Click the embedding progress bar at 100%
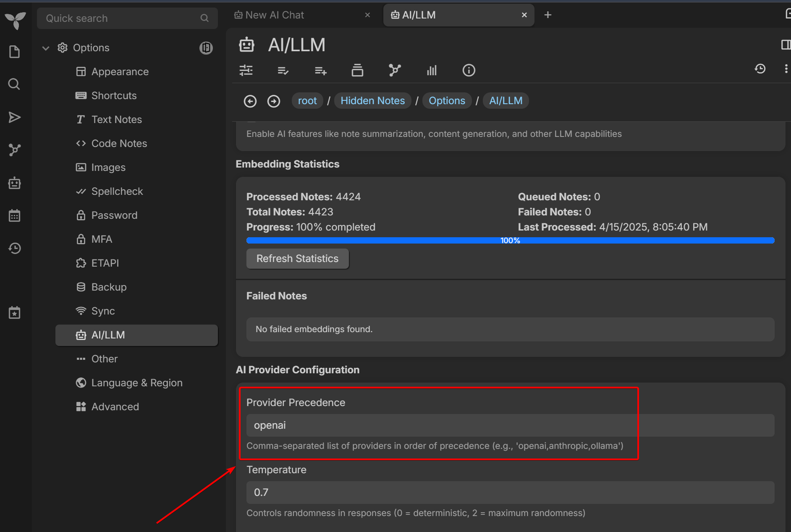Viewport: 791px width, 532px height. click(x=510, y=241)
